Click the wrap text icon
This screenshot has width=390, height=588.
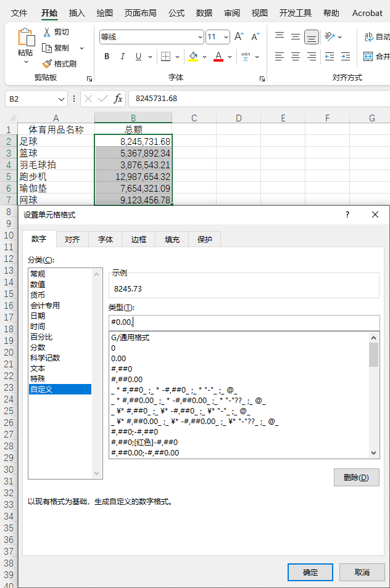(368, 36)
